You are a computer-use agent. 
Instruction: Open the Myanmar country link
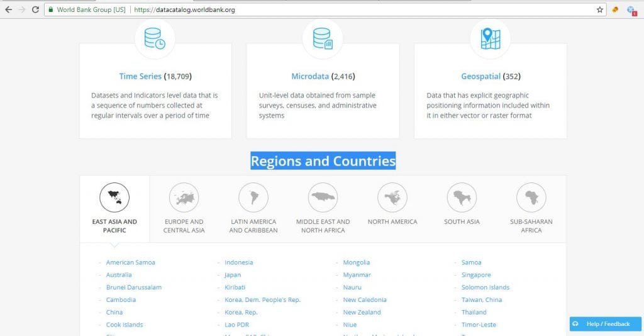[x=357, y=275]
